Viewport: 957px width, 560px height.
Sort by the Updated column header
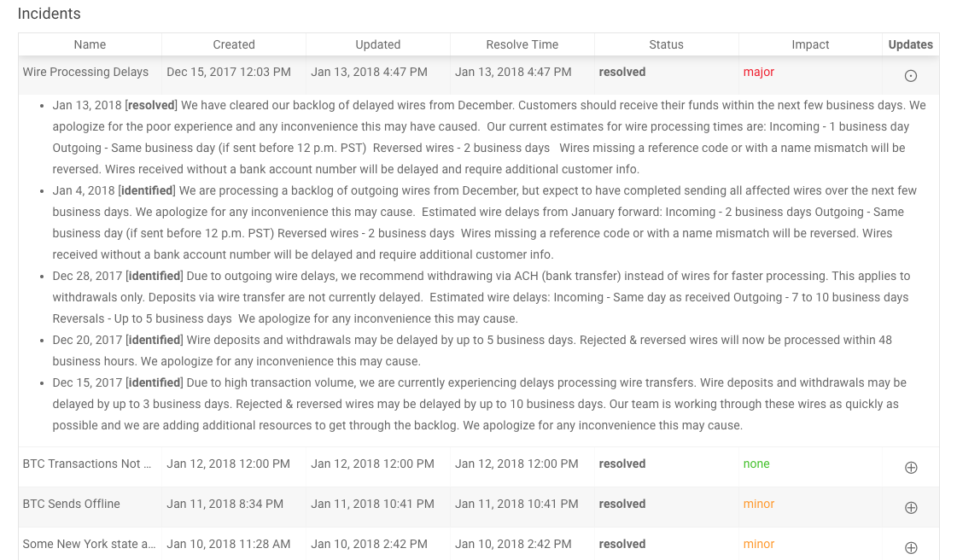(x=378, y=44)
